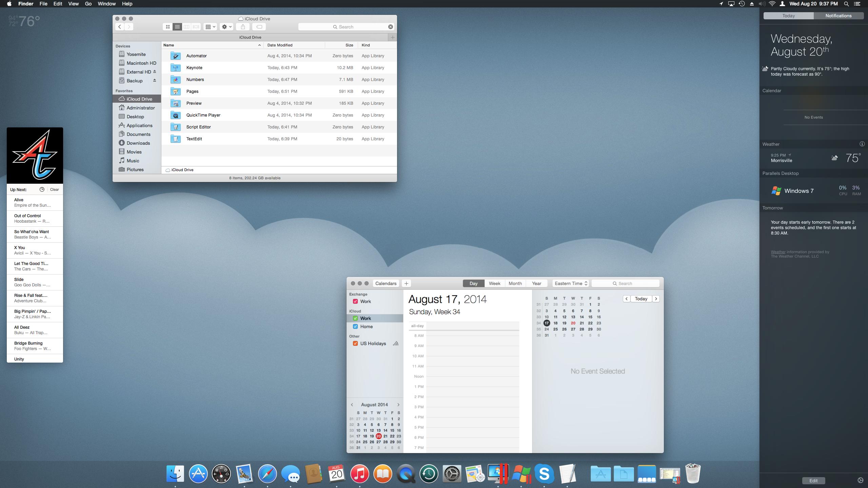This screenshot has height=488, width=868.
Task: Open Time Machine in the dock
Action: [429, 474]
